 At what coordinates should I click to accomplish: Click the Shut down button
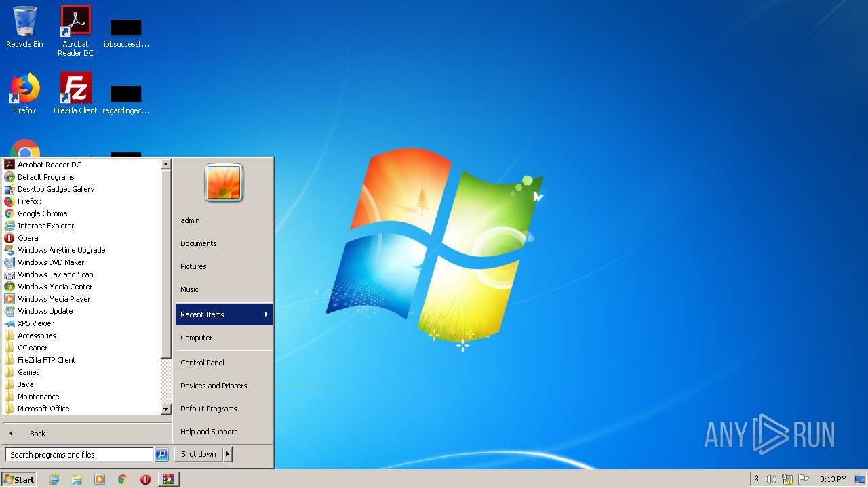point(199,454)
